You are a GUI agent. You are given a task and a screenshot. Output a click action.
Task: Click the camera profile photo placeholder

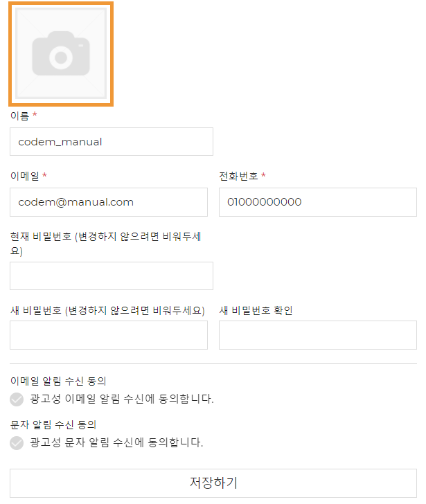(x=61, y=54)
